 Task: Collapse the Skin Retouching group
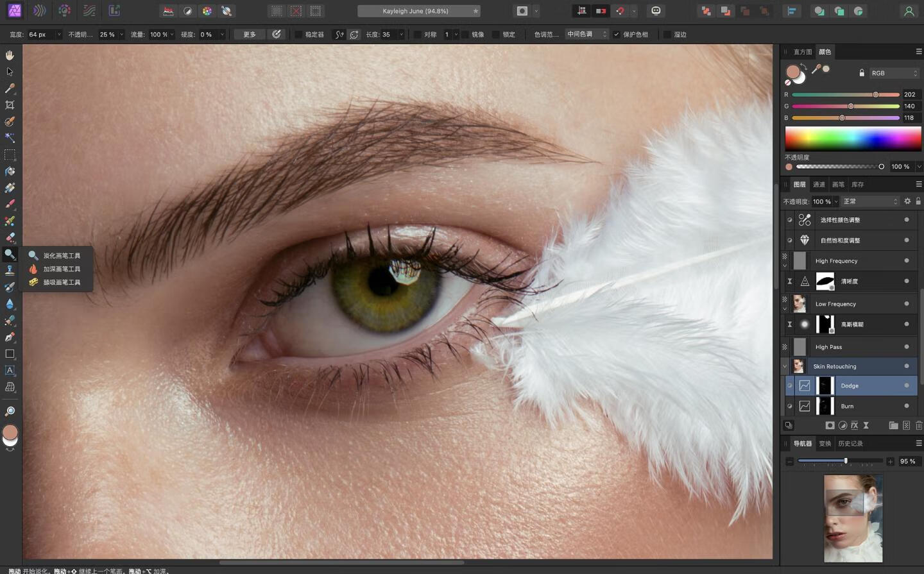pos(785,366)
